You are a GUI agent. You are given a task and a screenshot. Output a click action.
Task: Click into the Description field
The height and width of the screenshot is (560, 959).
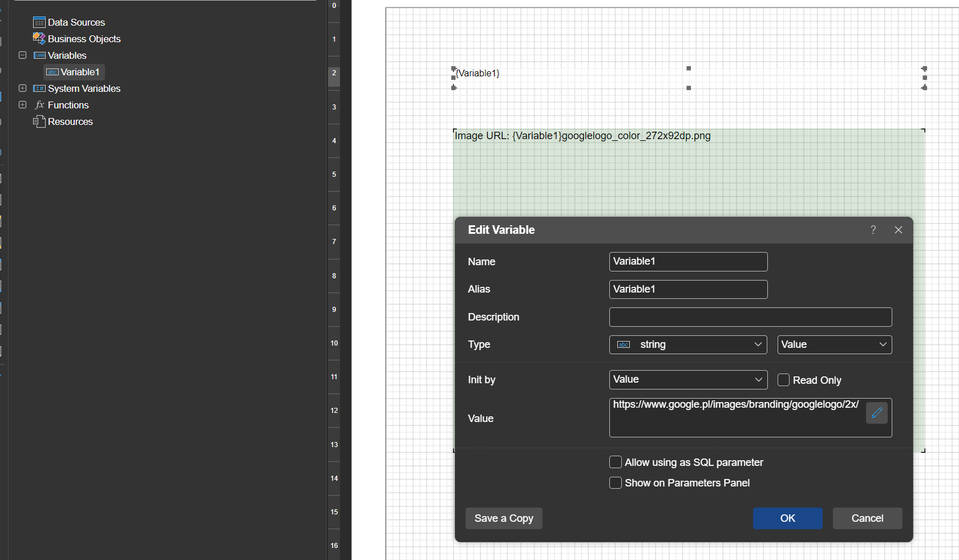coord(751,317)
